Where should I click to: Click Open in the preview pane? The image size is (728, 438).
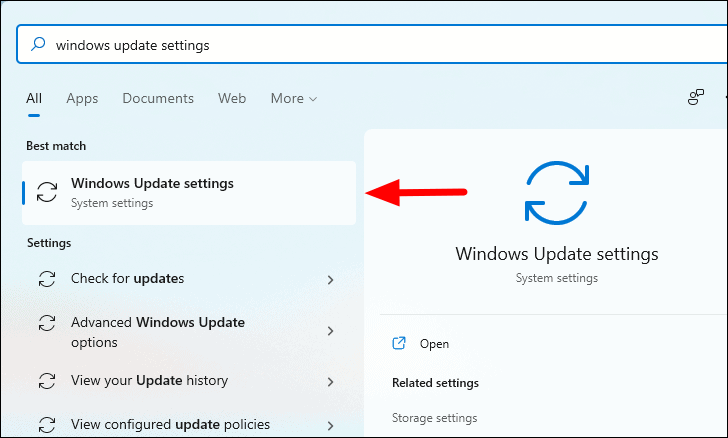click(x=434, y=344)
